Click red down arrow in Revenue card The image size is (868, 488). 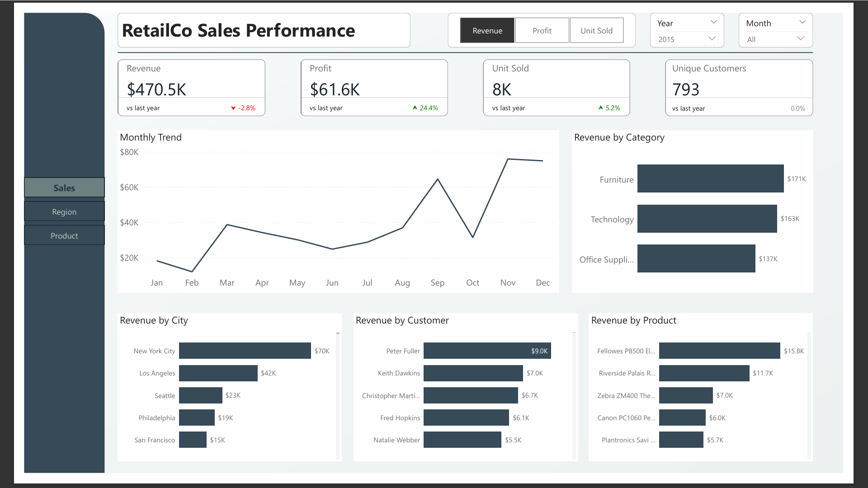pyautogui.click(x=233, y=108)
